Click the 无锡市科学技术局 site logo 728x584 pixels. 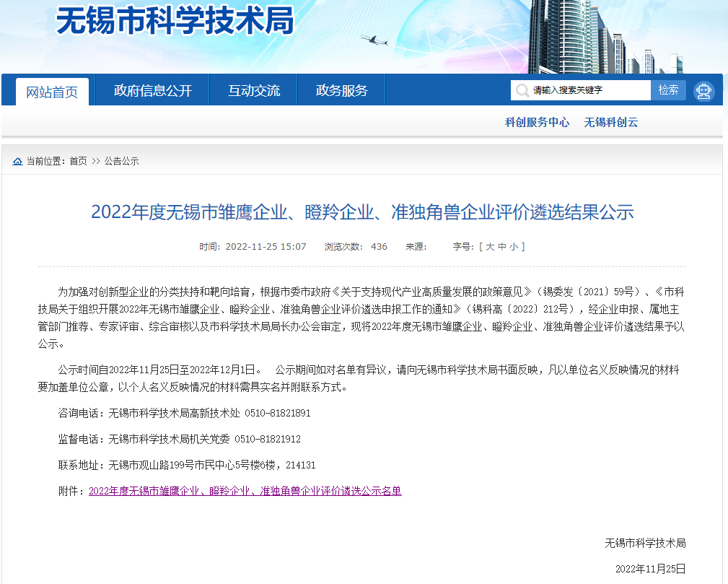[175, 21]
